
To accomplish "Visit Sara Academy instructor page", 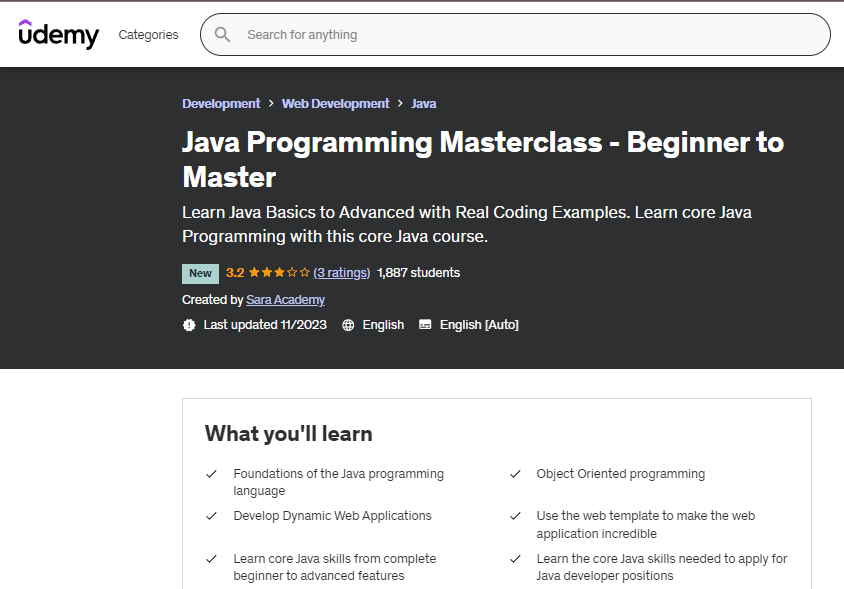I will [x=285, y=300].
